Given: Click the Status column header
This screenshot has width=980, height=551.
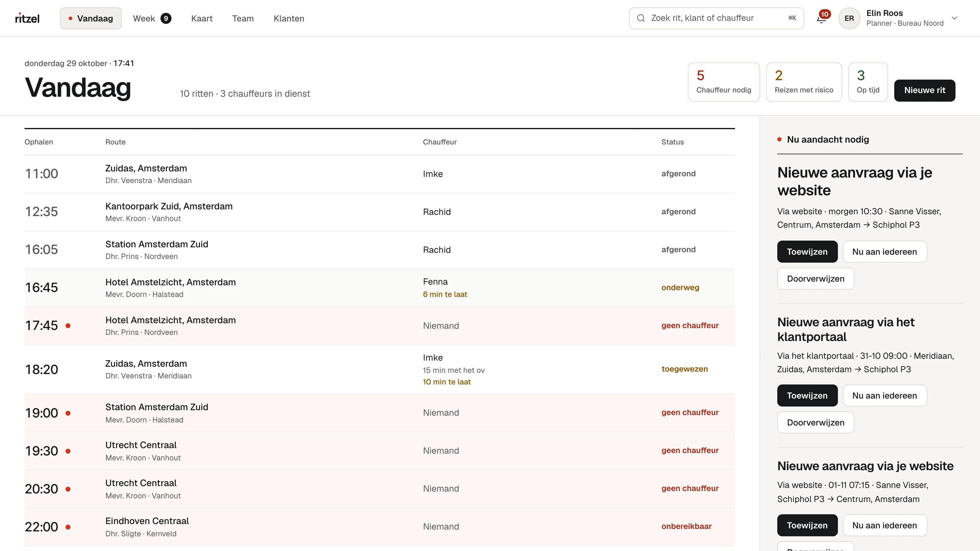Looking at the screenshot, I should (x=672, y=142).
